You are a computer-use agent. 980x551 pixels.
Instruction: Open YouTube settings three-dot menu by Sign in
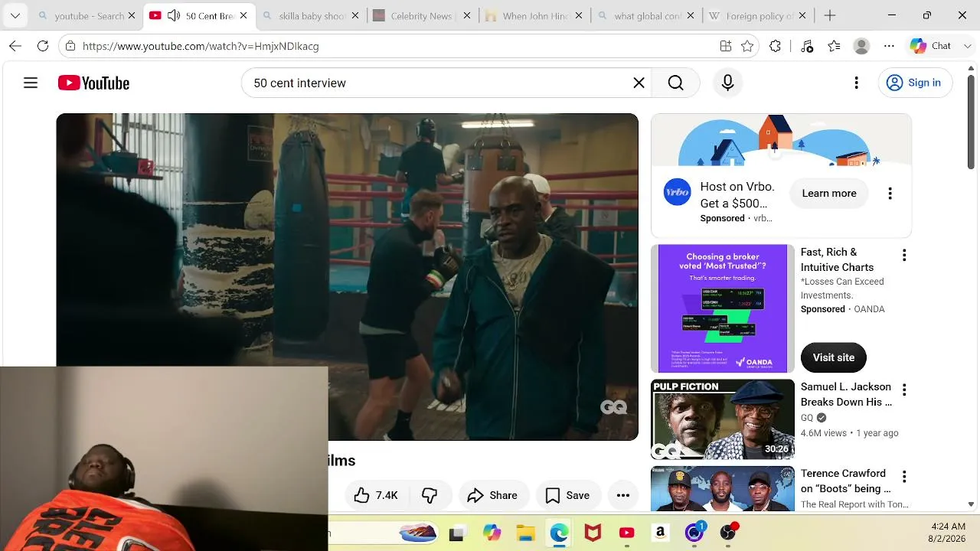pyautogui.click(x=856, y=83)
